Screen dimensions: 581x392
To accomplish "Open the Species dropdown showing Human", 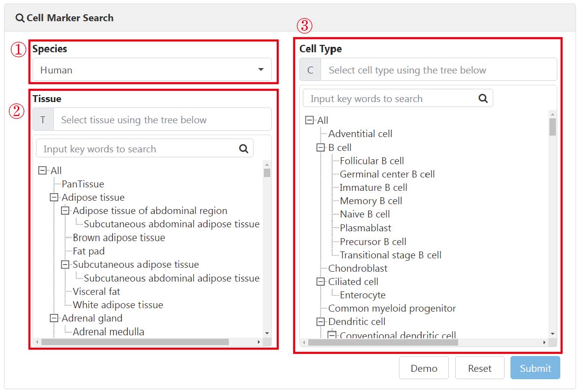I will click(x=152, y=70).
